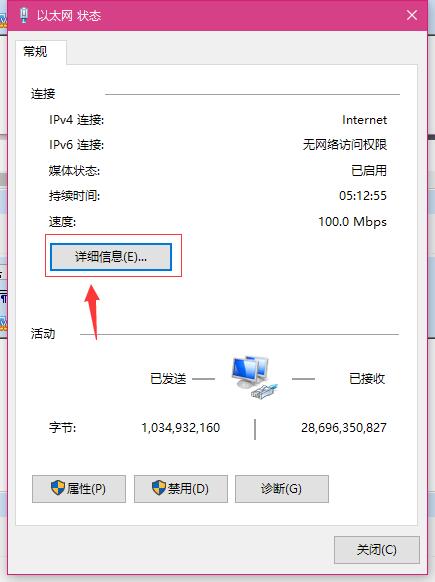This screenshot has height=582, width=435.
Task: Click received bytes count 28,696,350,827
Action: [x=344, y=428]
